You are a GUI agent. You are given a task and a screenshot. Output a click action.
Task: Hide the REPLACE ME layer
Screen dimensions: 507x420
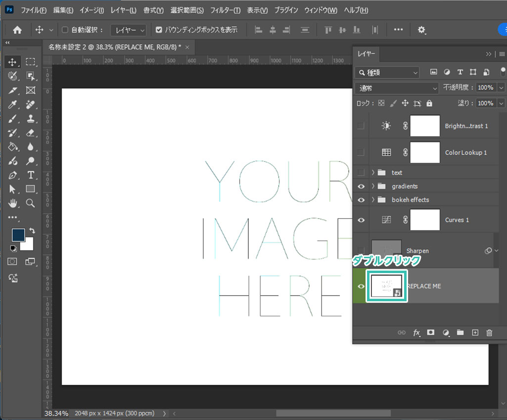coord(361,286)
